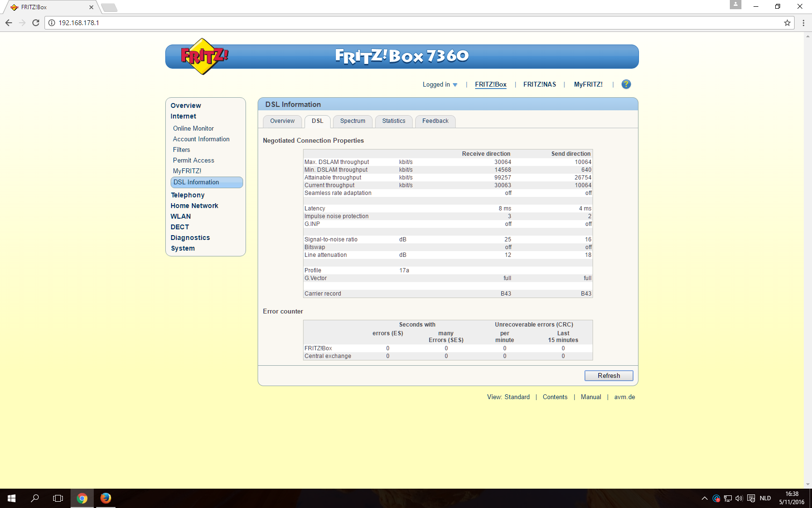Expand the Logged in dropdown
The image size is (812, 508).
tap(440, 85)
